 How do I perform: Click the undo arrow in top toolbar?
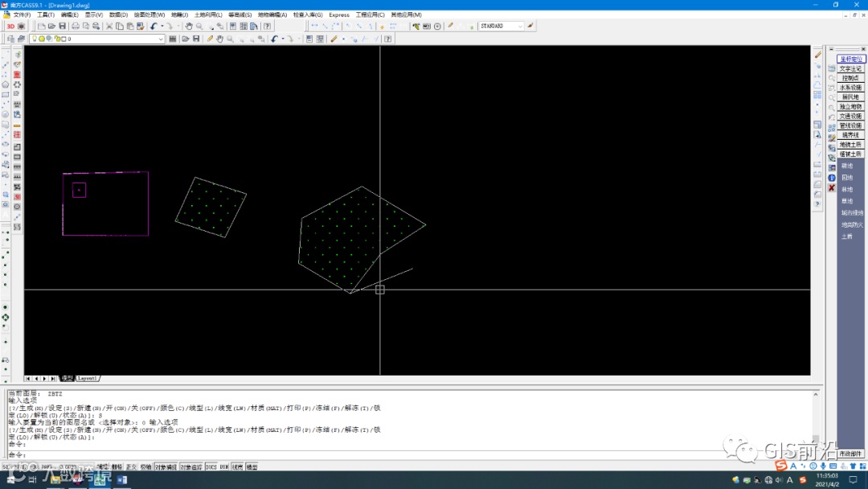154,26
